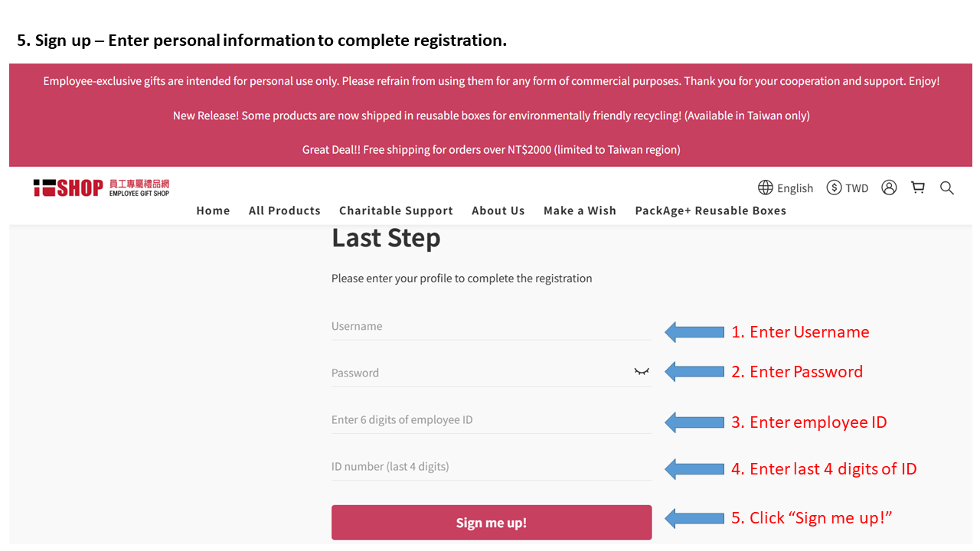The height and width of the screenshot is (551, 980).
Task: Select Charitable Support in navigation
Action: (396, 210)
